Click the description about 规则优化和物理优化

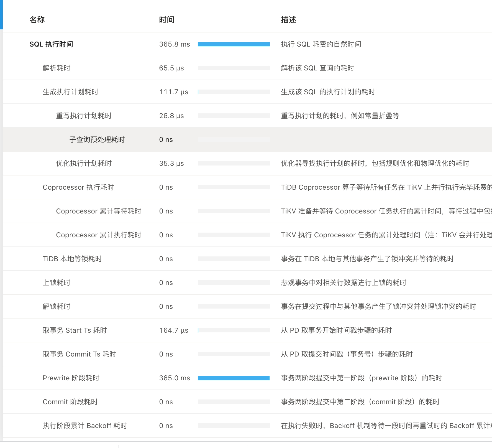375,164
